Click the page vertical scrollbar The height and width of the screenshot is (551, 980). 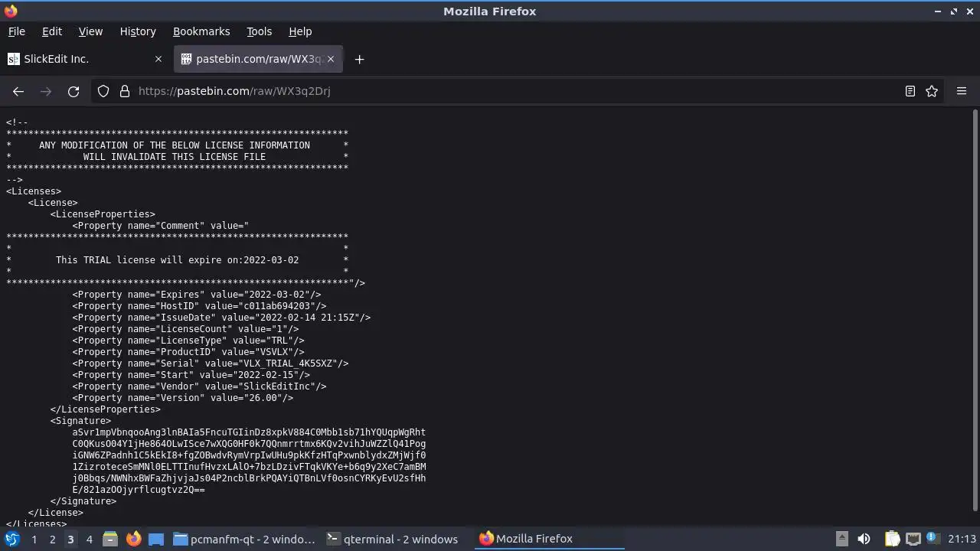pyautogui.click(x=975, y=310)
